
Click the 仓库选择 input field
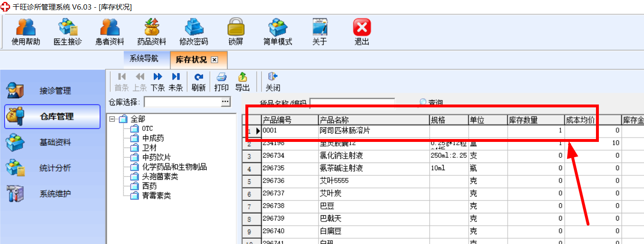point(182,102)
